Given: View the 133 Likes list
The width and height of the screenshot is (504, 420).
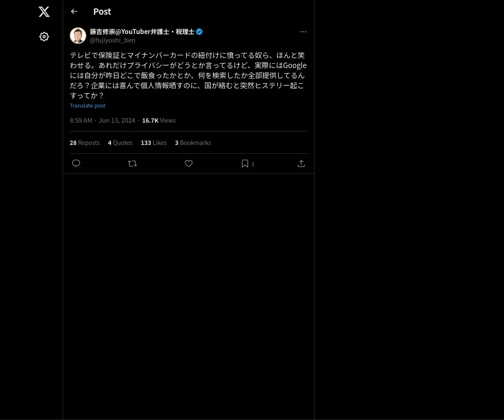Looking at the screenshot, I should 154,143.
